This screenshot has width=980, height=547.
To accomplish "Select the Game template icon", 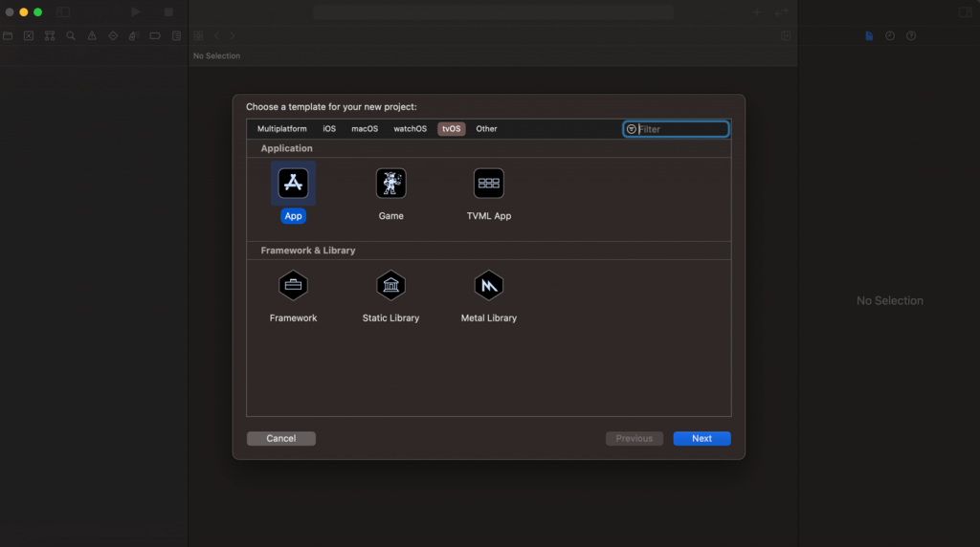I will pyautogui.click(x=390, y=183).
